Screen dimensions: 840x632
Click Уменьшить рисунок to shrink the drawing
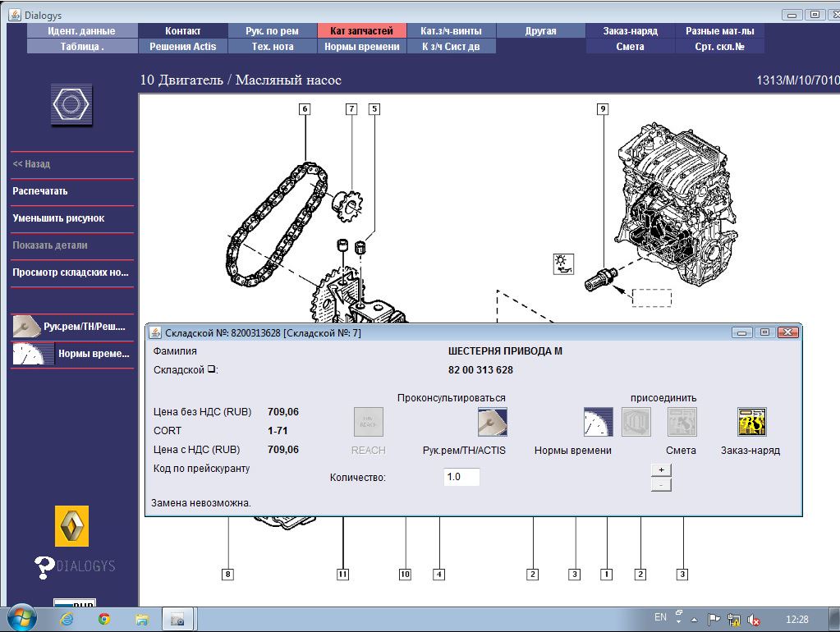point(71,218)
